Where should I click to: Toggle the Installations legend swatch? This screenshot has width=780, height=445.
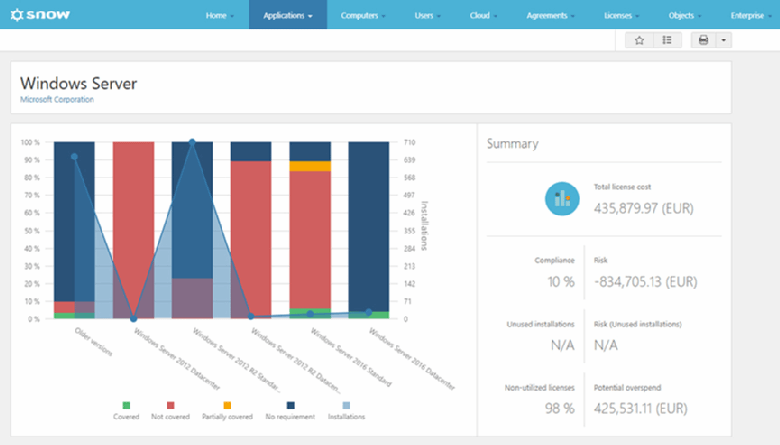[346, 405]
